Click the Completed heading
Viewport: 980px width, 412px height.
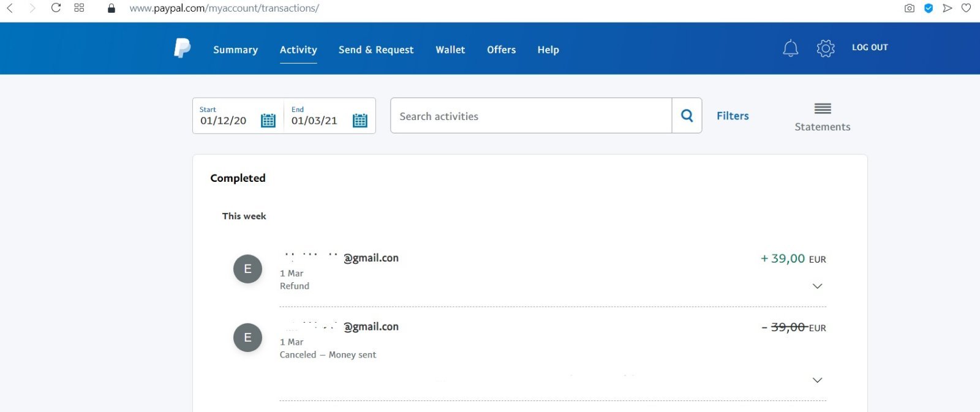click(x=238, y=178)
